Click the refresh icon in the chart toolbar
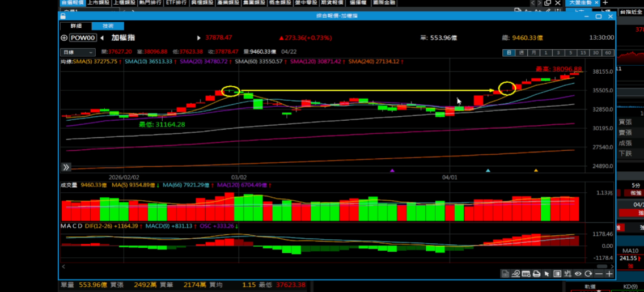 tap(588, 274)
